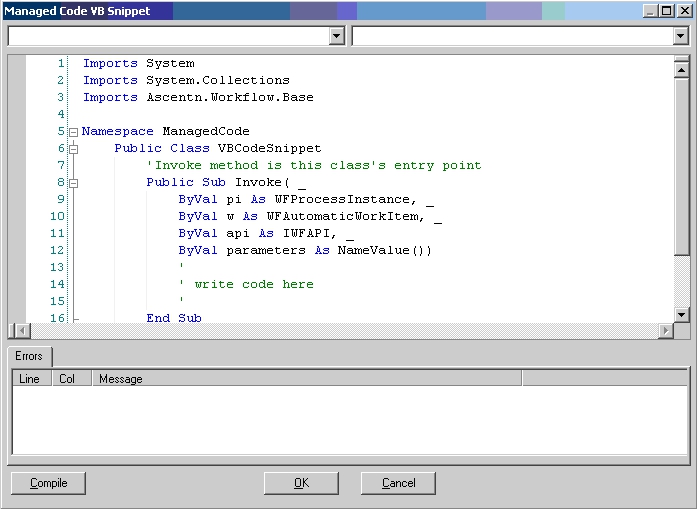
Task: Click the Message column header
Action: (305, 379)
